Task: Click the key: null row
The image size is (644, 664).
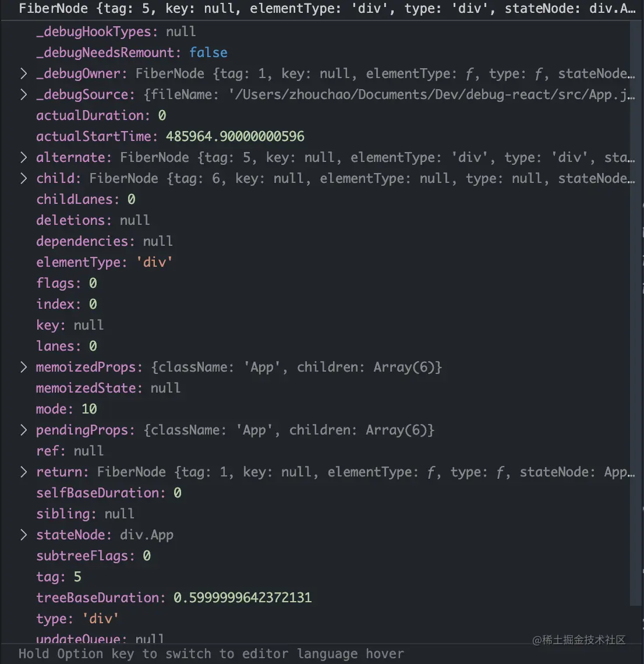Action: [70, 325]
